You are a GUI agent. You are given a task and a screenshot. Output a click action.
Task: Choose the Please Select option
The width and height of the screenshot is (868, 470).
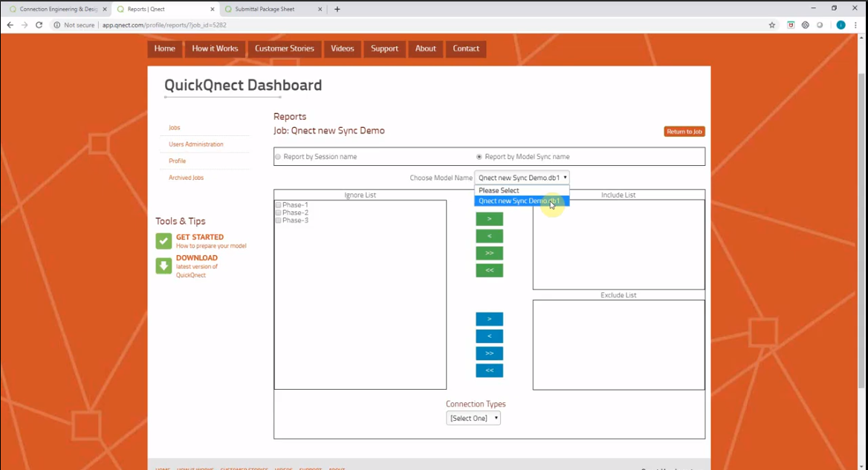point(522,190)
